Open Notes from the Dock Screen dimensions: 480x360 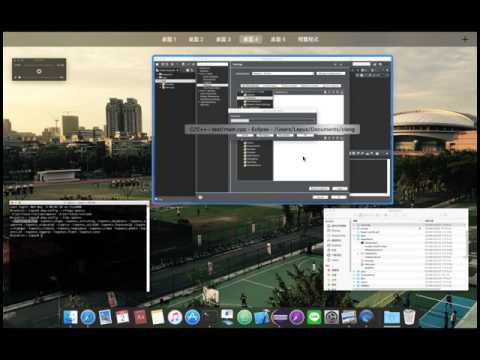click(x=157, y=317)
